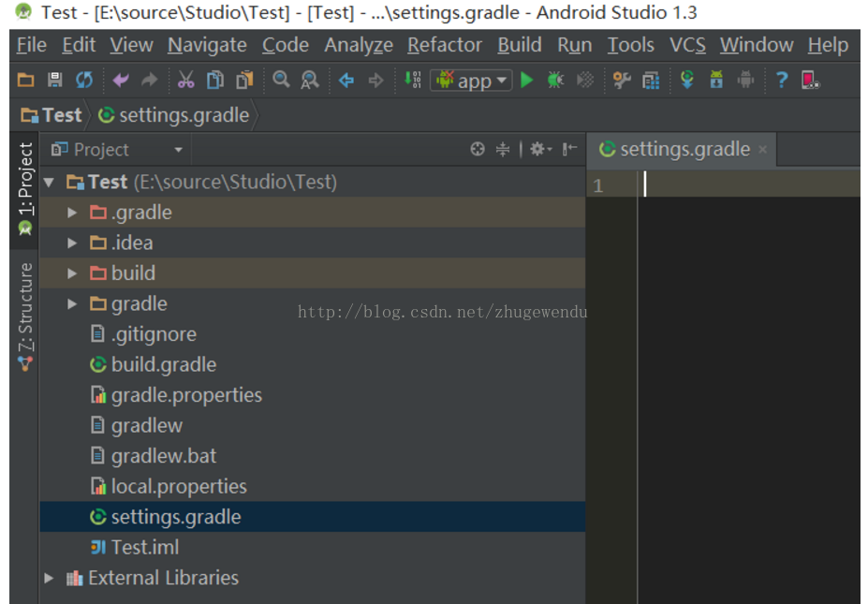Expand External Libraries node
Image resolution: width=868 pixels, height=604 pixels.
click(x=49, y=578)
